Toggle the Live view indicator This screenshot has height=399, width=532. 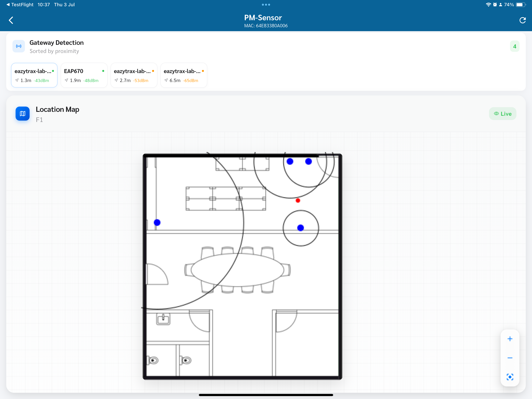pos(502,114)
